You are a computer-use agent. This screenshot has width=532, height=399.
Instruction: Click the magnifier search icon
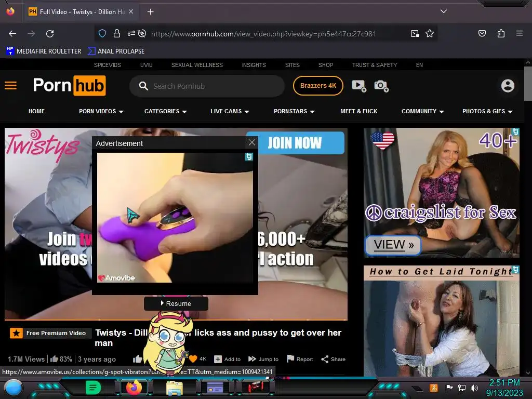pos(143,86)
